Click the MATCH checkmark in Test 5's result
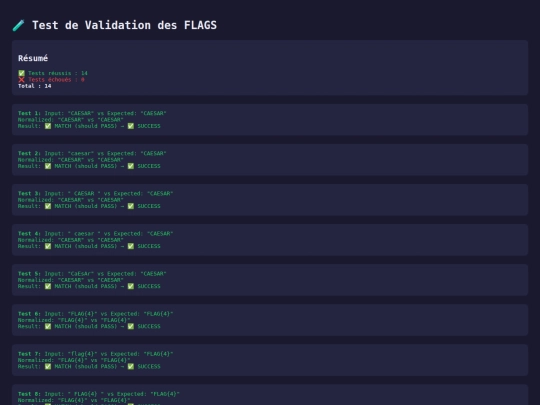This screenshot has height=405, width=540. (48, 286)
